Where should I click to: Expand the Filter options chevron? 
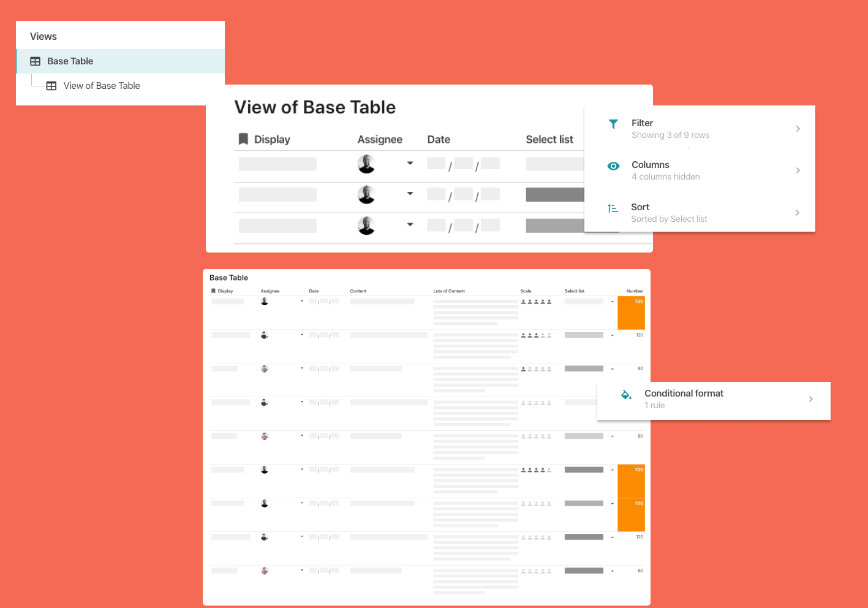pyautogui.click(x=798, y=129)
